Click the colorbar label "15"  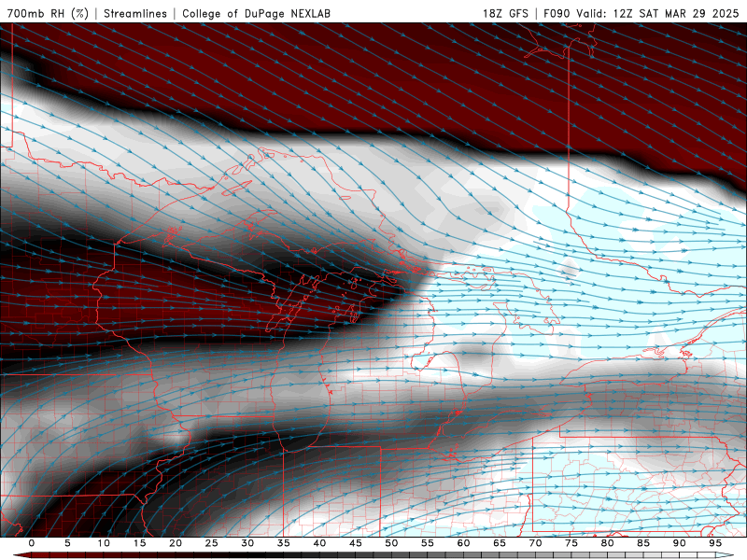pyautogui.click(x=139, y=543)
